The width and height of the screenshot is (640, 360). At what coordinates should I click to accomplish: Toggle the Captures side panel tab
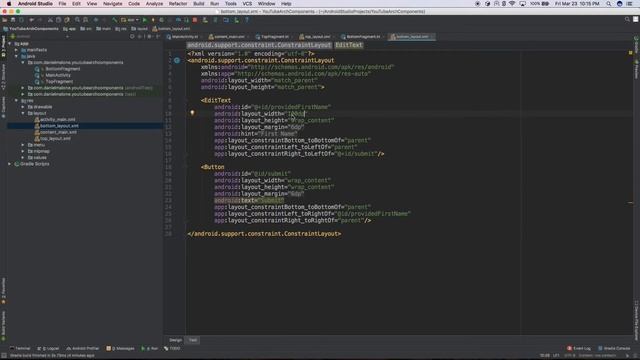(x=3, y=107)
